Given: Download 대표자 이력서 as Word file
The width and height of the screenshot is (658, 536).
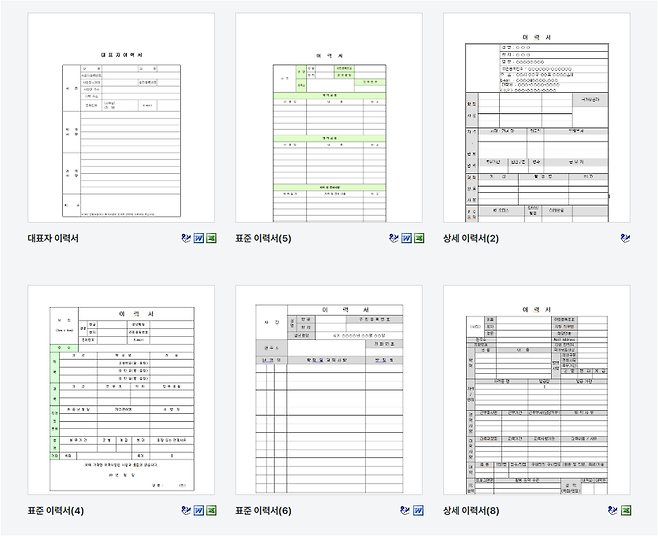Looking at the screenshot, I should tap(198, 239).
